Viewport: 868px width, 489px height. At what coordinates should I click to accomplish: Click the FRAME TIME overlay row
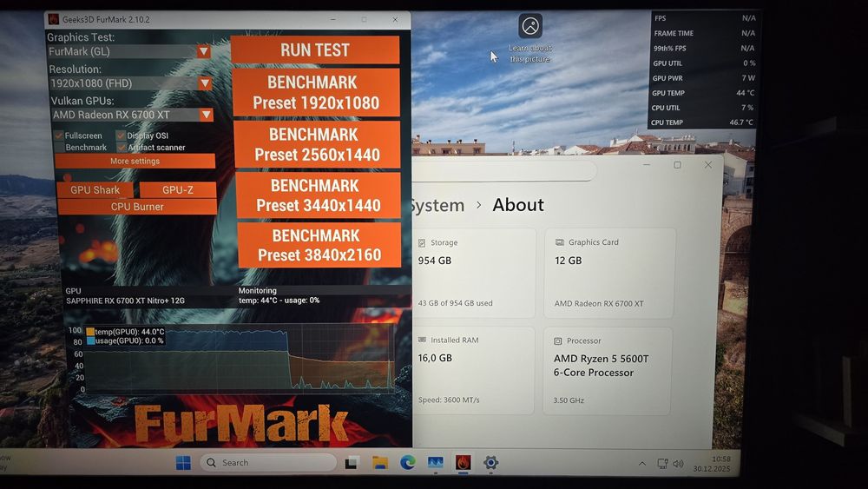click(x=705, y=33)
